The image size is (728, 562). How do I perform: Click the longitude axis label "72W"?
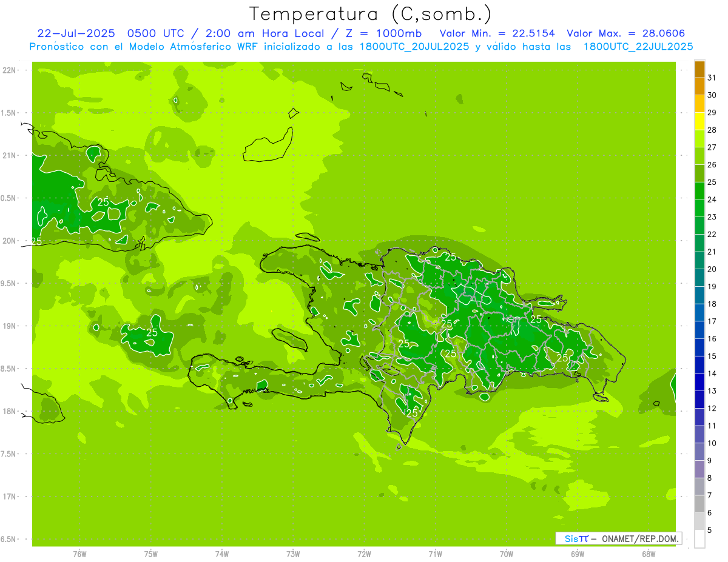[x=364, y=554]
